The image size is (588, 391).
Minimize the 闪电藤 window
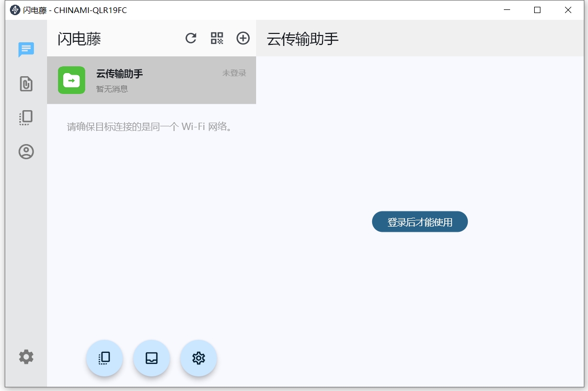click(507, 10)
